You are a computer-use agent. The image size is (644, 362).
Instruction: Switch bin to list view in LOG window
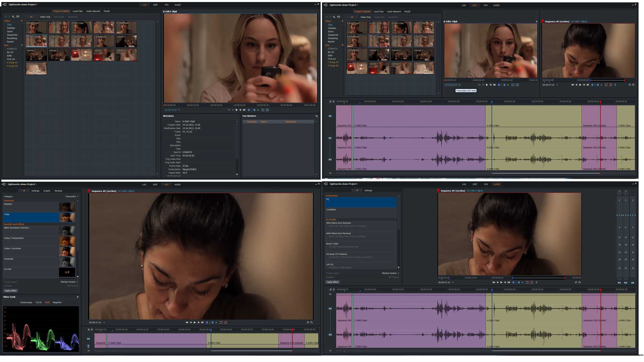click(x=18, y=16)
